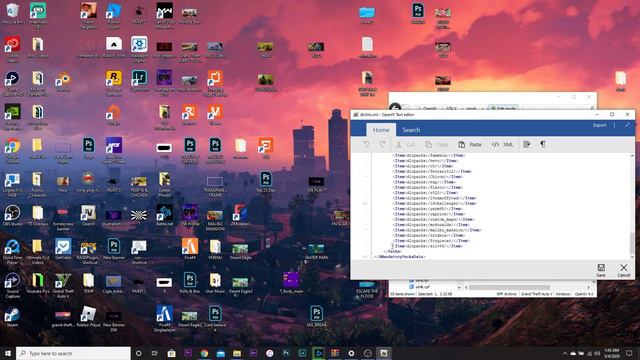Cancel editing in text editor
The image size is (640, 360).
pos(623,270)
